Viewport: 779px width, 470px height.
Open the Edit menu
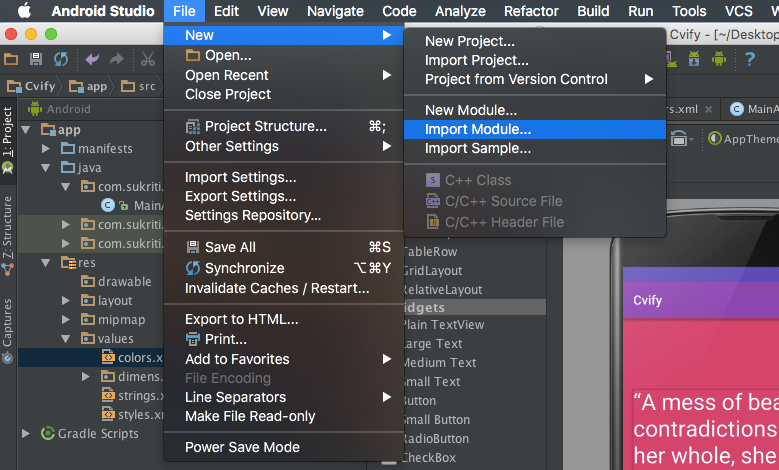227,10
